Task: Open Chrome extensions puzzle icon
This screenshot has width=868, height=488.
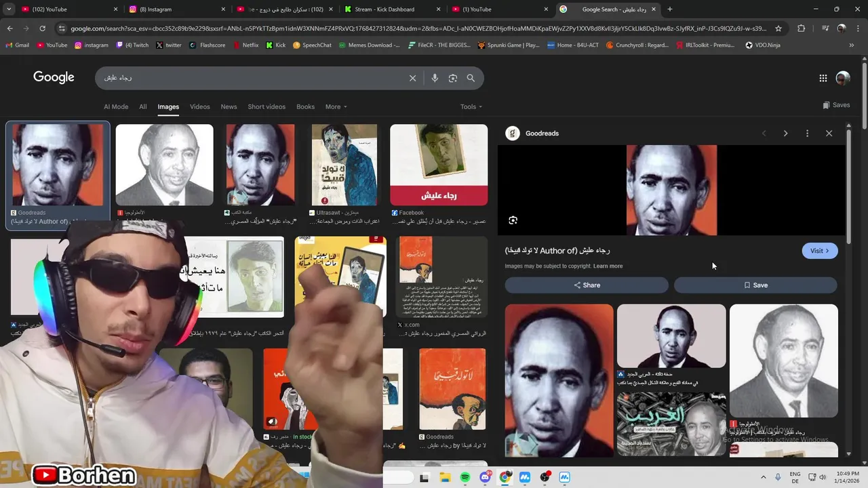Action: 802,28
